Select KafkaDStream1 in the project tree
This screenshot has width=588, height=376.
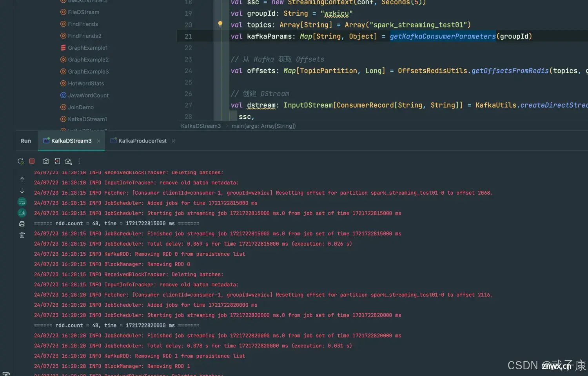(87, 119)
